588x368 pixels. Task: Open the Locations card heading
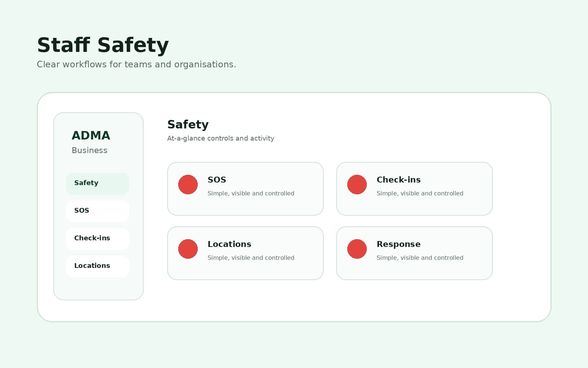pyautogui.click(x=229, y=244)
